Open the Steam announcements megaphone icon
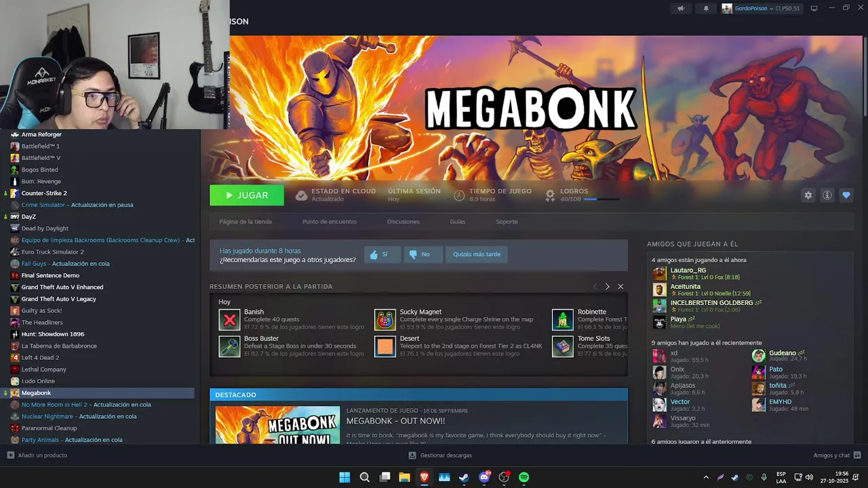The width and height of the screenshot is (868, 488). [681, 8]
